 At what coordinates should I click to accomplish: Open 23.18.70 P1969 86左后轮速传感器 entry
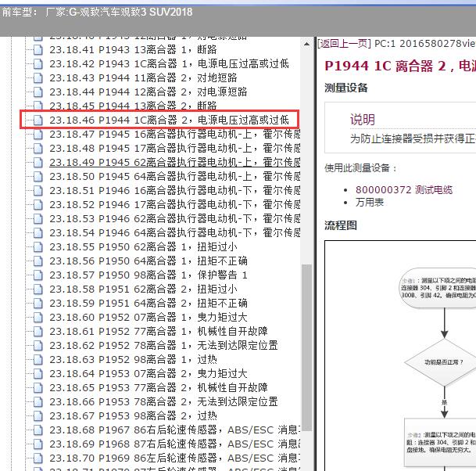(x=175, y=458)
